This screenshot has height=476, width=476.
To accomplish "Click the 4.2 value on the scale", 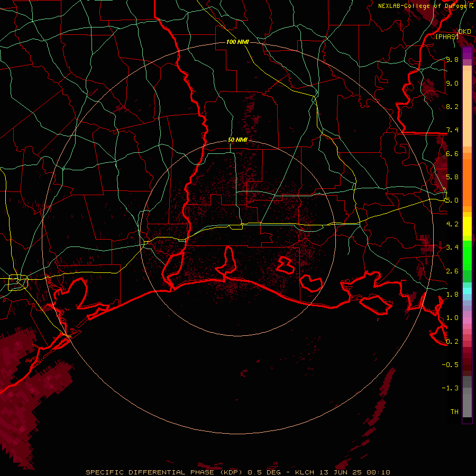I will coord(452,224).
